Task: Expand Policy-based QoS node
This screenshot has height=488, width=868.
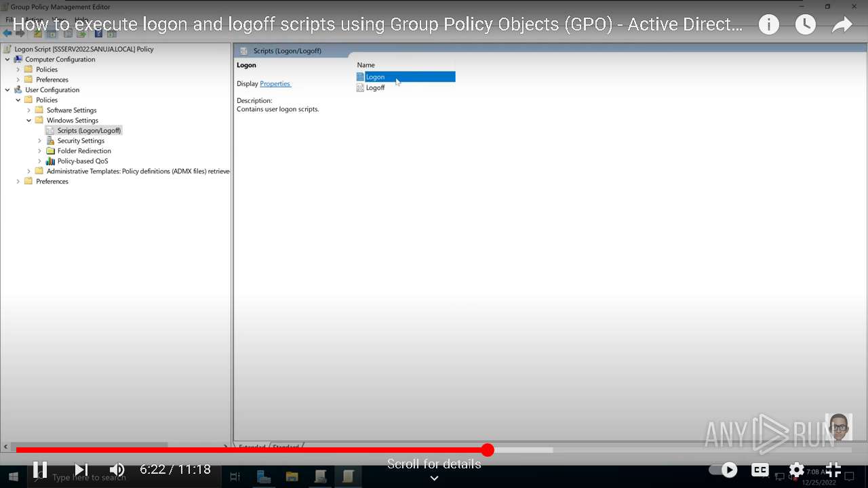Action: 40,161
